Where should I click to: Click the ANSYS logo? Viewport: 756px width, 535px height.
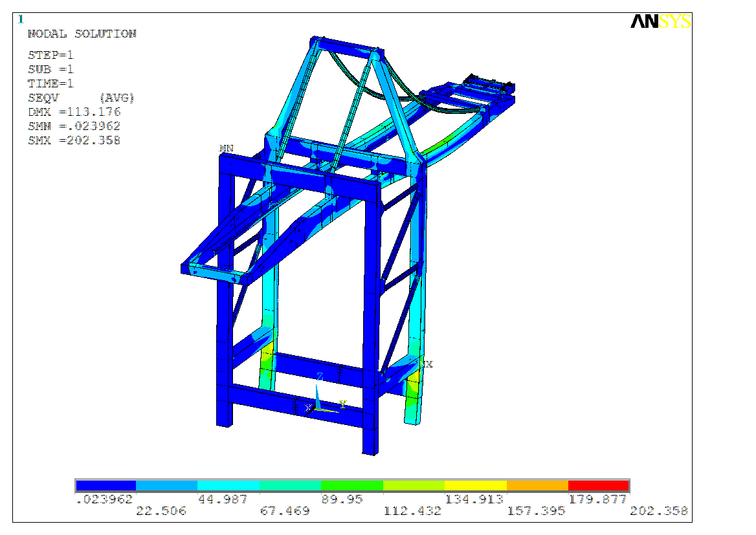click(661, 22)
